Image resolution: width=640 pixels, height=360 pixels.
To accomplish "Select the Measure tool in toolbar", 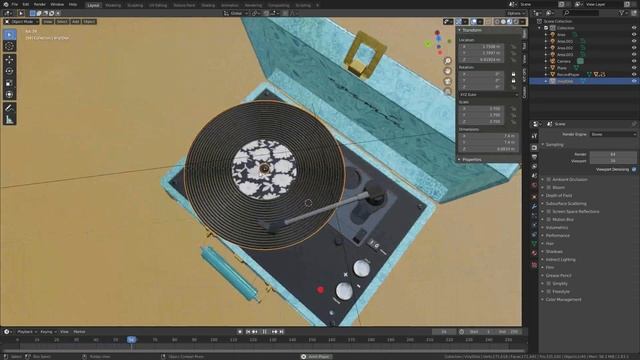I will click(9, 120).
